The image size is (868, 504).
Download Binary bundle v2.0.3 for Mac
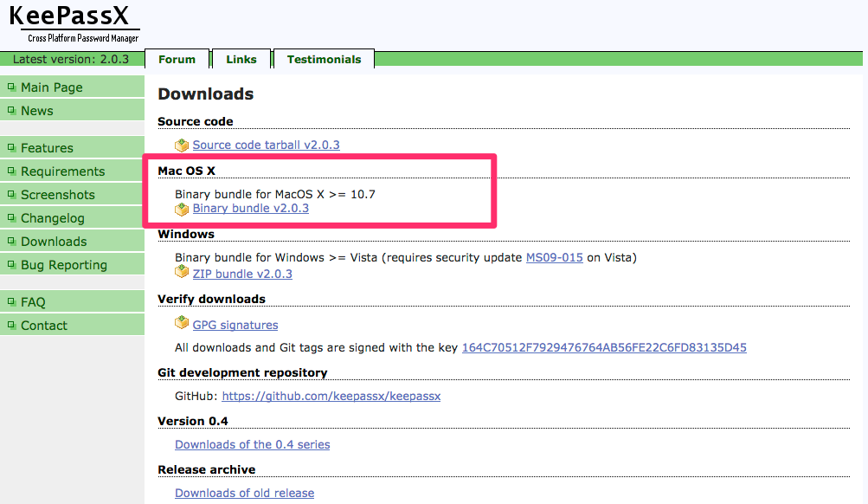251,208
